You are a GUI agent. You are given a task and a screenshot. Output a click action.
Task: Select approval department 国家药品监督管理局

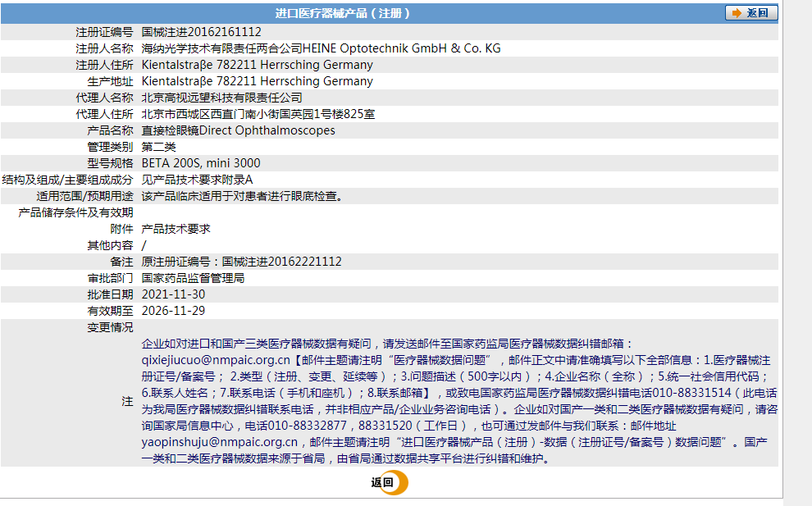click(194, 278)
